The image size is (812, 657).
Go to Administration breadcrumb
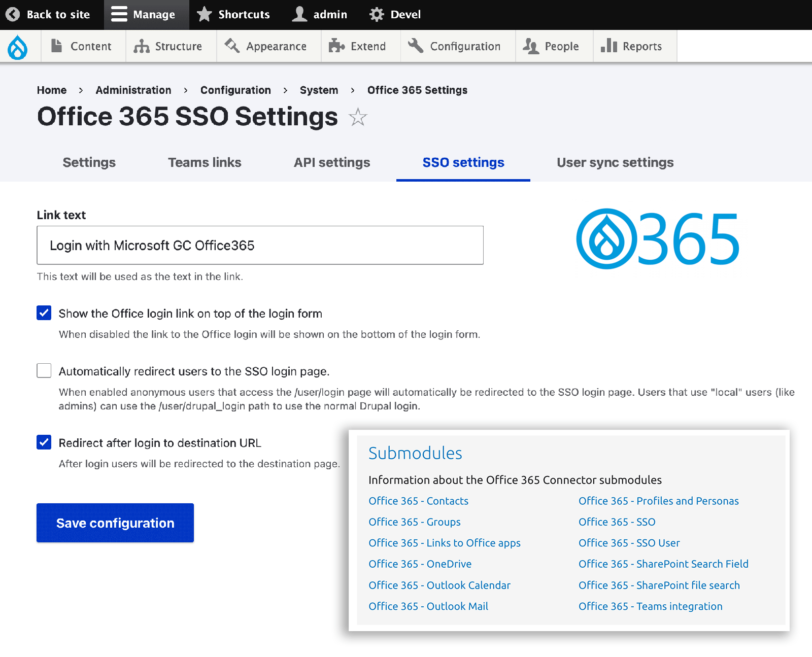click(x=133, y=90)
